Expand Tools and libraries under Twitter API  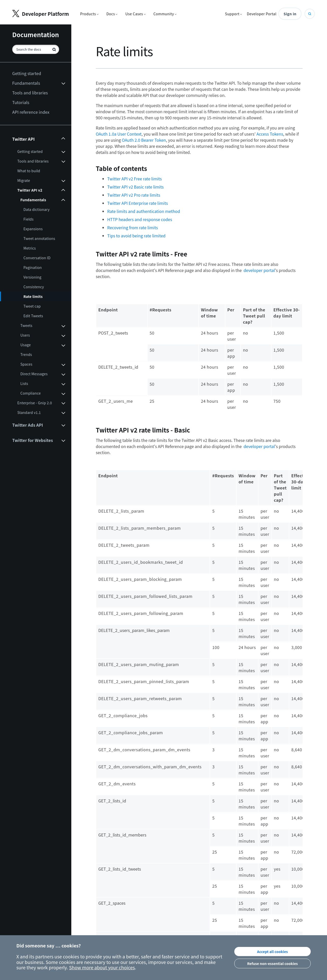coord(63,161)
